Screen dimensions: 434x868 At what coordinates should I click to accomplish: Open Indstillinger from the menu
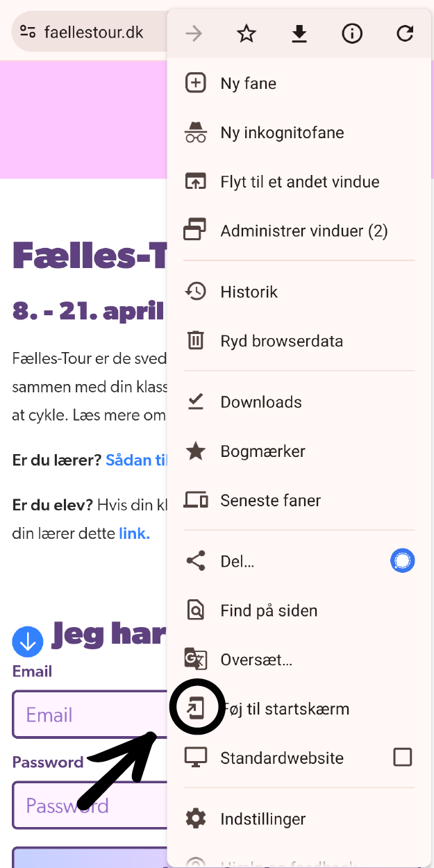pos(262,819)
